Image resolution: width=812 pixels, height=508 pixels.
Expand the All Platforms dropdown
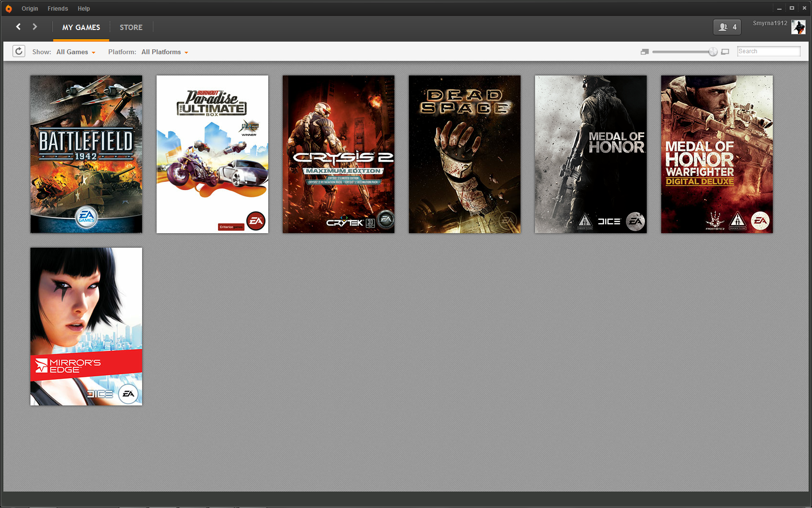pos(165,52)
